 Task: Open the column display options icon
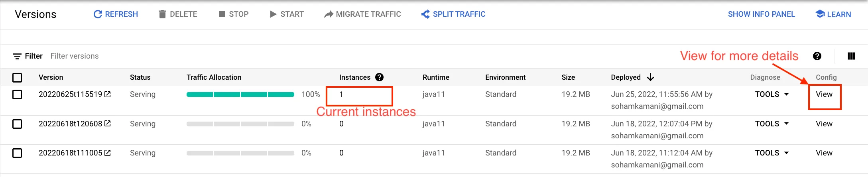851,56
